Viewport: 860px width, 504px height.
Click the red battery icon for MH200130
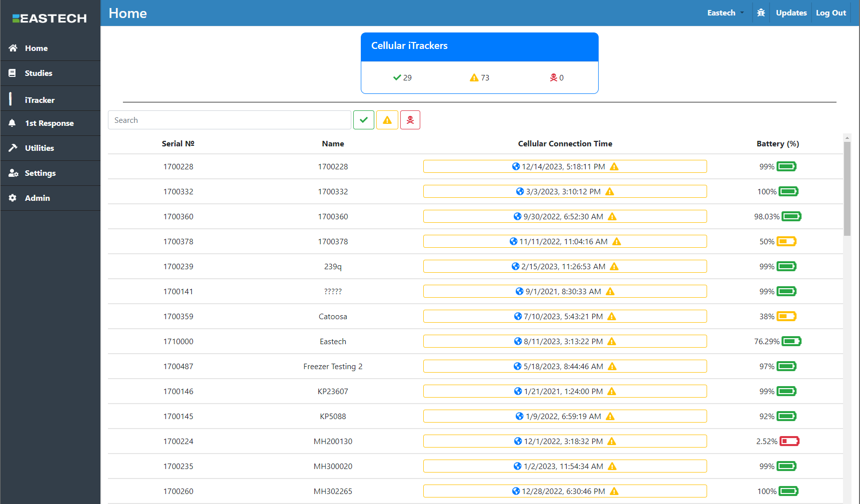[789, 442]
